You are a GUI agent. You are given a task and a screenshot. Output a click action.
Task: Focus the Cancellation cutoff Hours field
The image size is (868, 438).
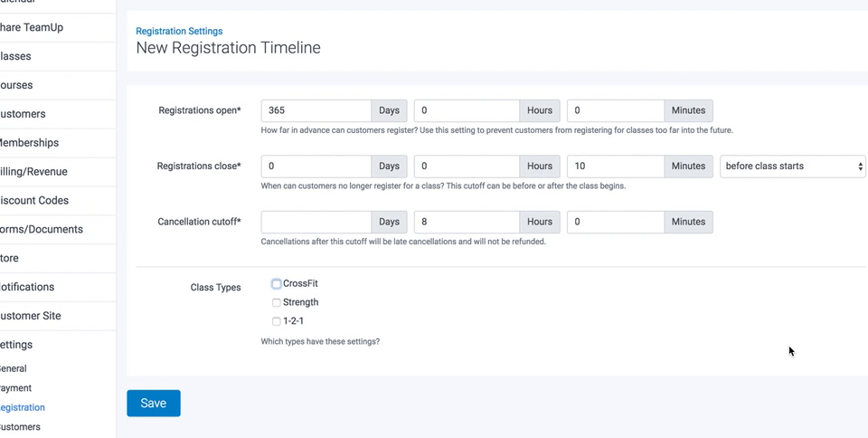click(x=467, y=222)
